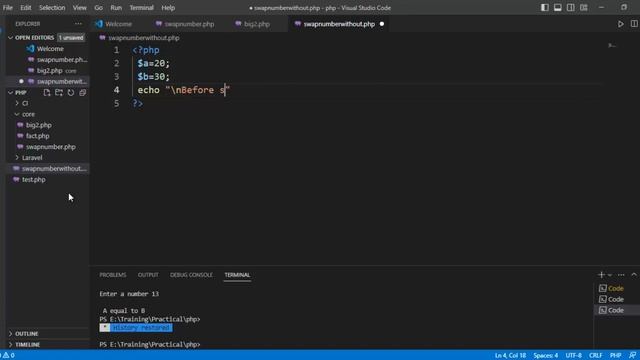Open Help menu
This screenshot has height=360, width=640.
[168, 8]
